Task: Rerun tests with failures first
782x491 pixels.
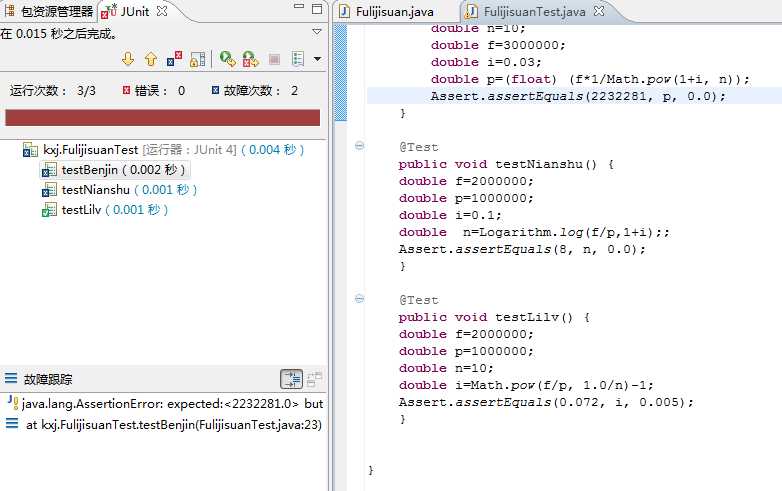Action: [x=250, y=59]
